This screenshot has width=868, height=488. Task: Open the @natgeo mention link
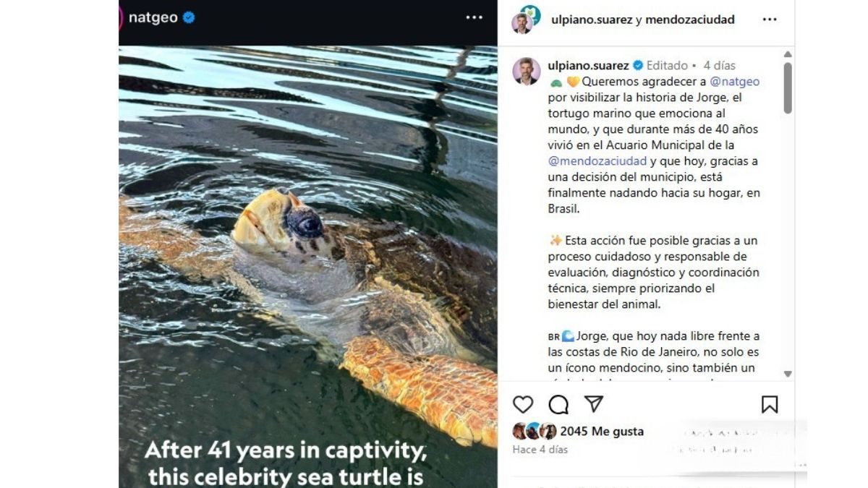tap(735, 82)
